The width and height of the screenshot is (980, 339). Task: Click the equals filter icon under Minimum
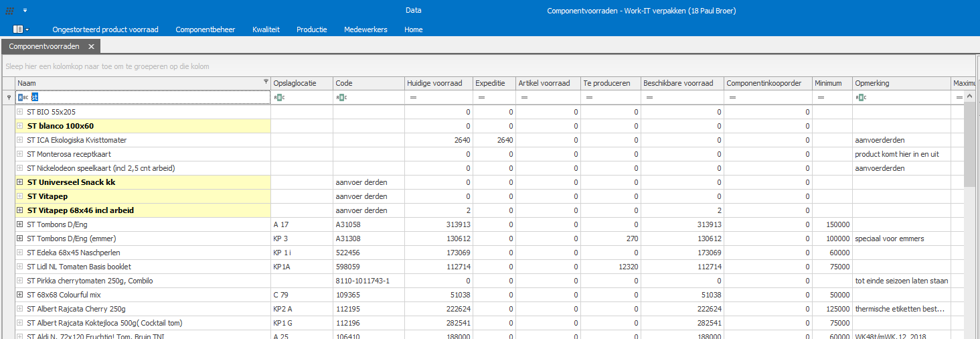point(821,98)
